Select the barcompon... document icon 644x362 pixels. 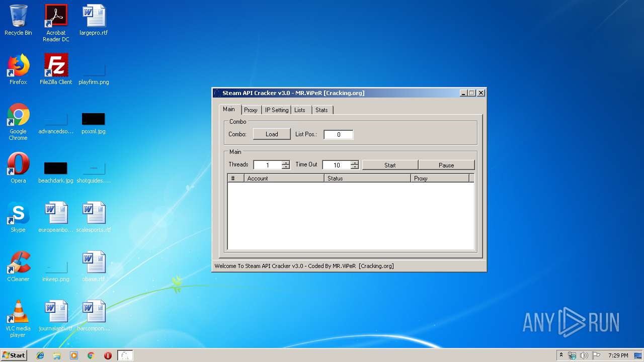pyautogui.click(x=94, y=316)
